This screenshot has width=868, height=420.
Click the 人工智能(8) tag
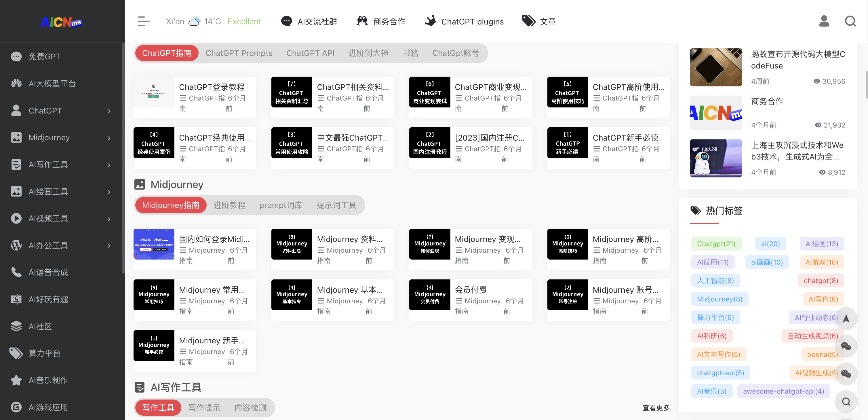pos(715,281)
